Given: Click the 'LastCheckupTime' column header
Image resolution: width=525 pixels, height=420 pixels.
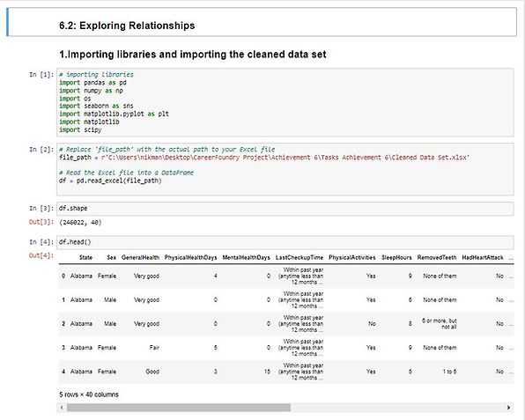Looking at the screenshot, I should (x=299, y=257).
